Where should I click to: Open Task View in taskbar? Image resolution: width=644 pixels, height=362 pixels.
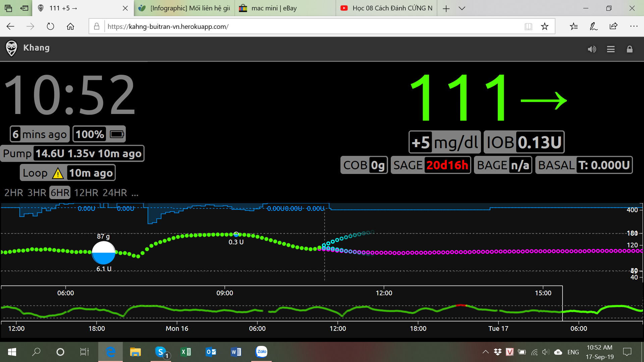tap(85, 352)
